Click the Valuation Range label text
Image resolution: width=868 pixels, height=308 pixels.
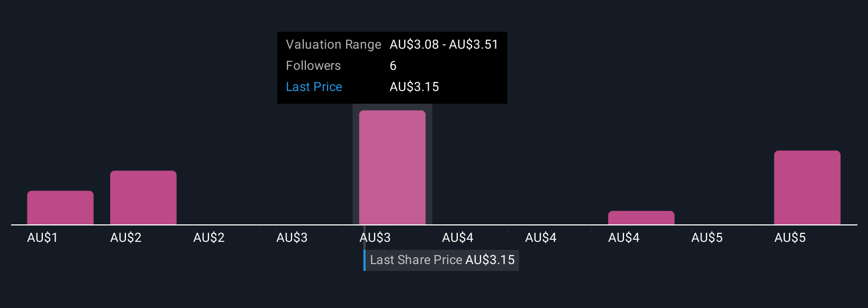pos(333,44)
